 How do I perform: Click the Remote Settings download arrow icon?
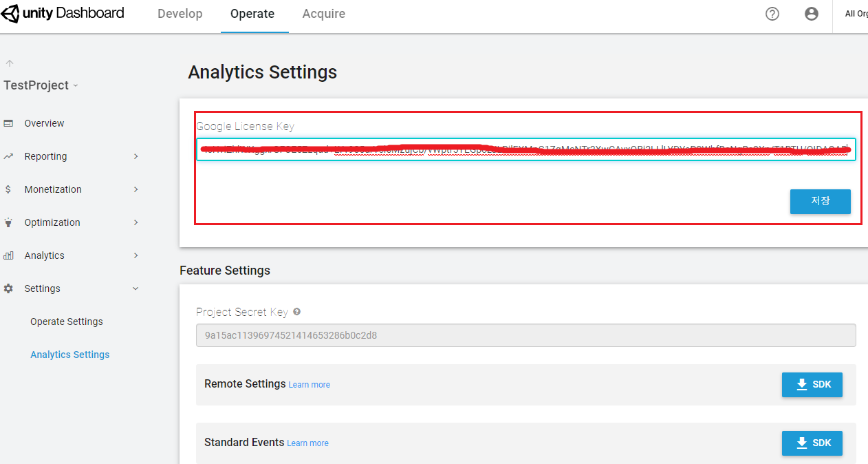802,384
